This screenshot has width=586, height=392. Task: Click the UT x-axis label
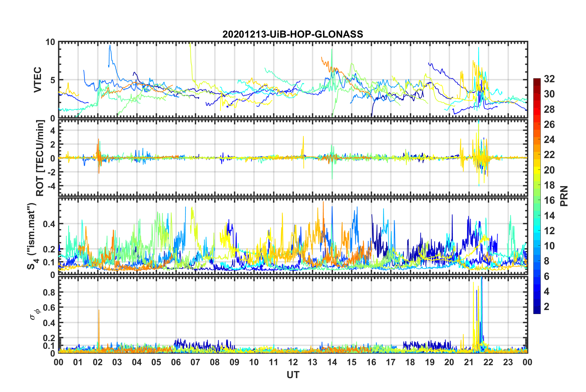pos(293,375)
